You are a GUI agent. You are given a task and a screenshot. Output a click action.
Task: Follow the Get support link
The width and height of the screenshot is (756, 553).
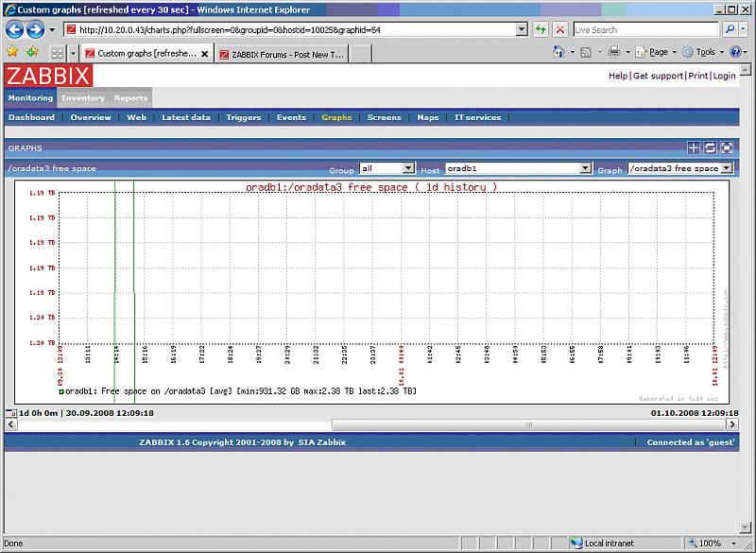point(658,76)
